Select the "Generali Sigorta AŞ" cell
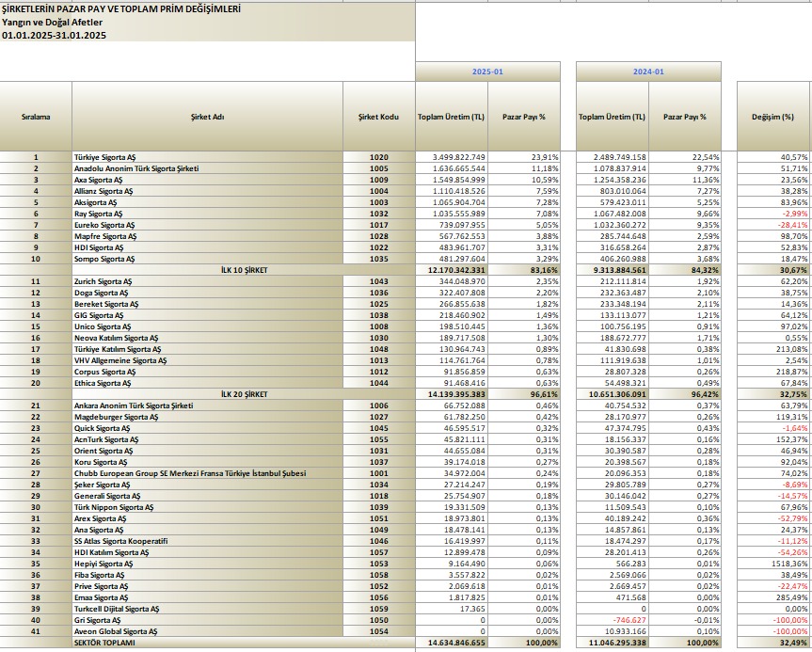 [x=207, y=497]
